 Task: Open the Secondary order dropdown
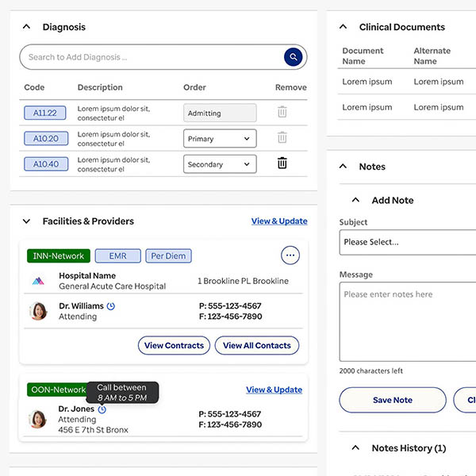pos(220,164)
